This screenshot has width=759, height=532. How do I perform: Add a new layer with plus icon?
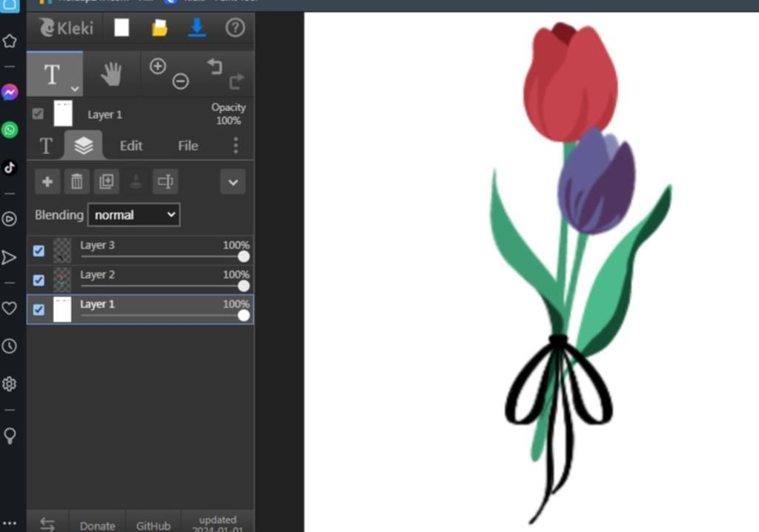click(47, 182)
